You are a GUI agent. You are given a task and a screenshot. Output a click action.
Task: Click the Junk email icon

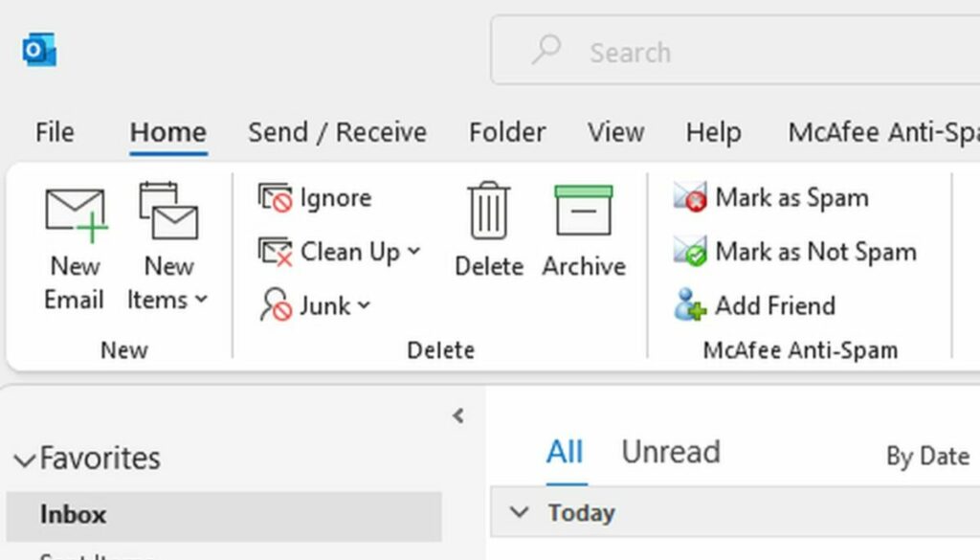click(x=274, y=305)
